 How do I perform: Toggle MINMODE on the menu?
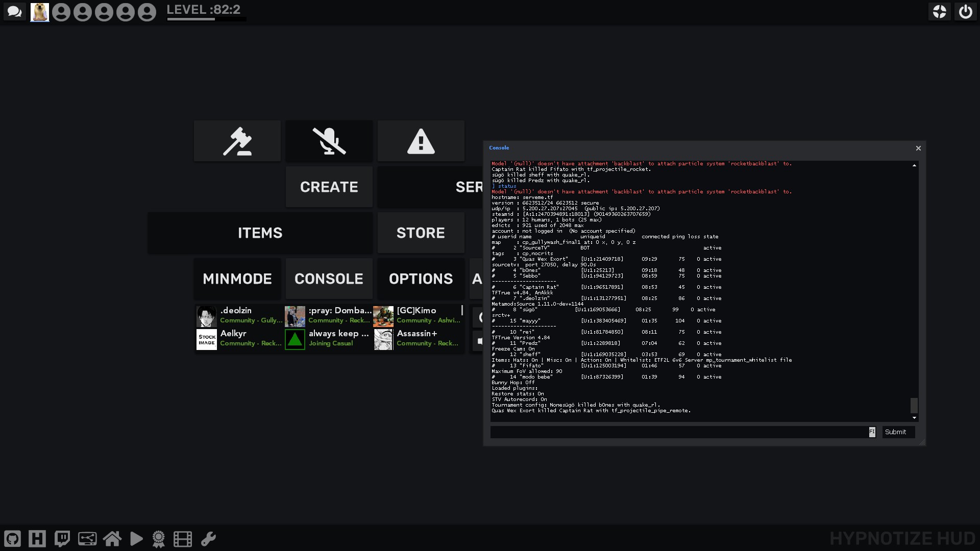237,279
